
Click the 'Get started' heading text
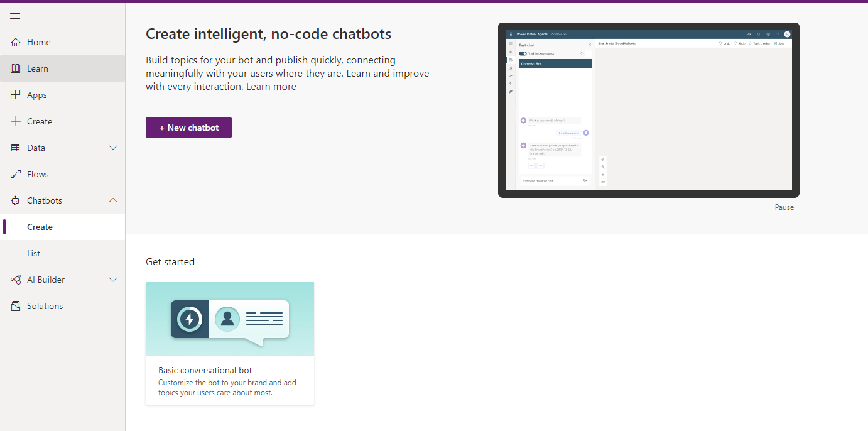tap(170, 262)
